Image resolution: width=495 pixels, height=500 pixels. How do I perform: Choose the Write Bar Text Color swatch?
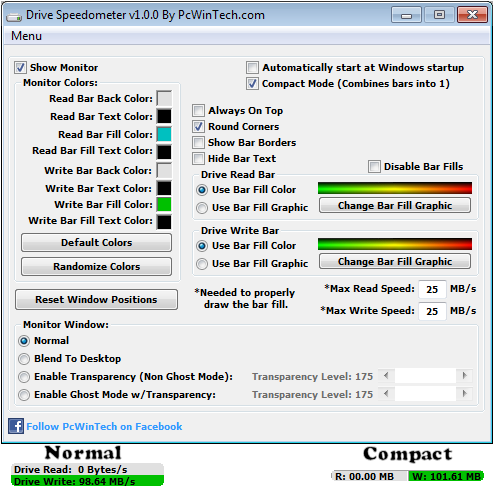point(164,188)
